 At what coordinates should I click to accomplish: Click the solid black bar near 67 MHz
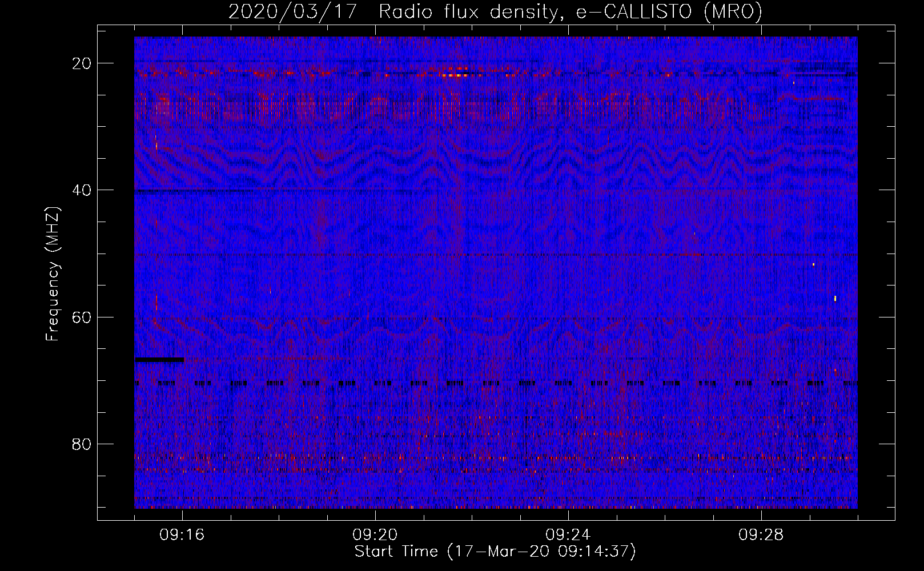tap(159, 360)
